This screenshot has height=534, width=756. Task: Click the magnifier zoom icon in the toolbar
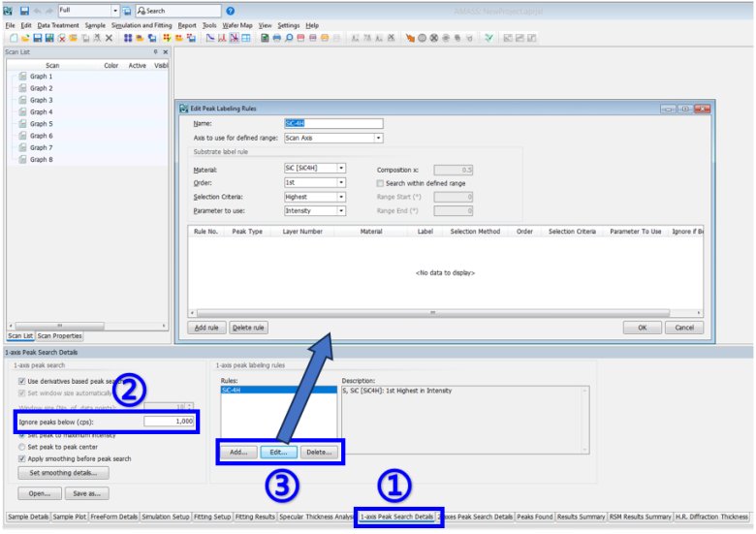[289, 38]
